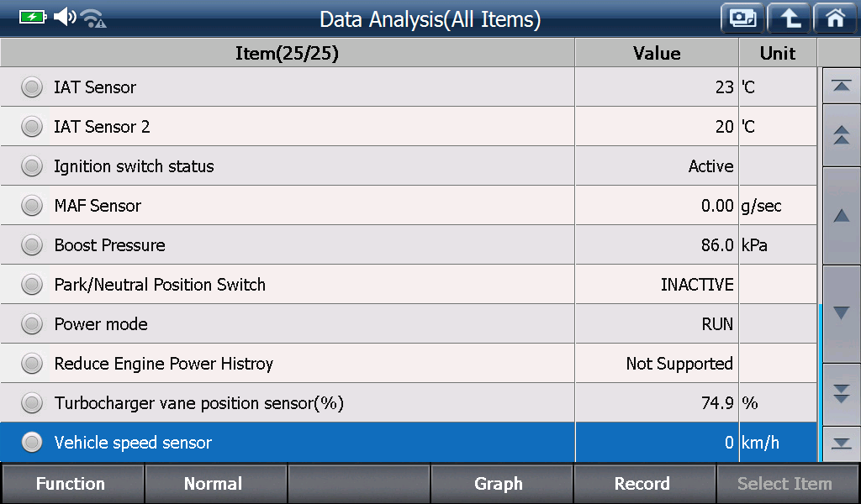
Task: Select the IAT Sensor radio button
Action: pos(32,87)
